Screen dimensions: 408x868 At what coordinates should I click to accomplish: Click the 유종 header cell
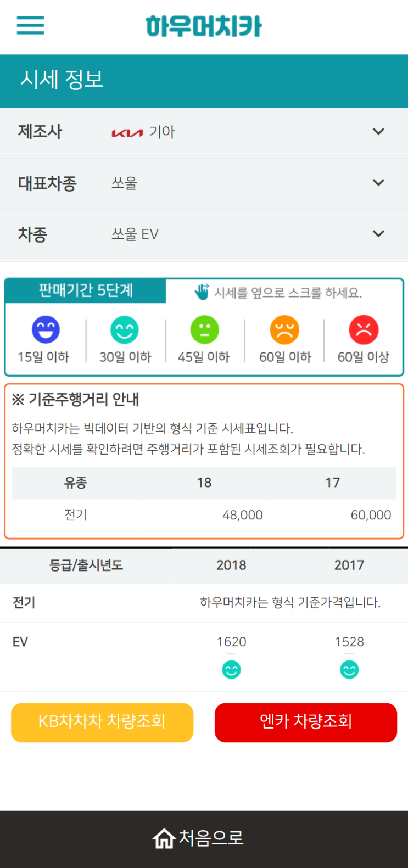pos(76,483)
